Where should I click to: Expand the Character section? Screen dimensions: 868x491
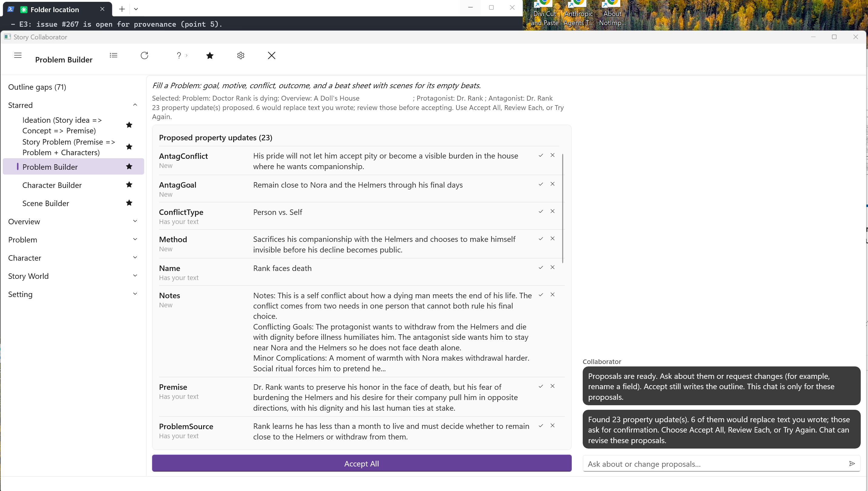[135, 258]
